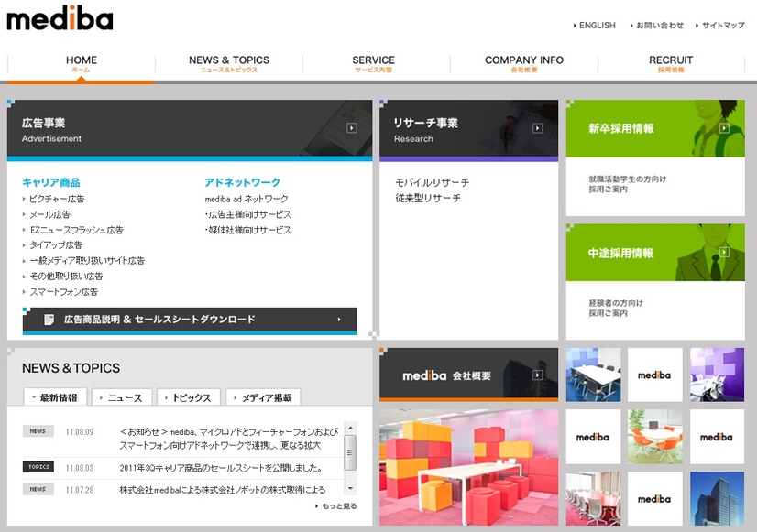
Task: Click the arrow icon on 広告事業 banner
Action: [352, 128]
